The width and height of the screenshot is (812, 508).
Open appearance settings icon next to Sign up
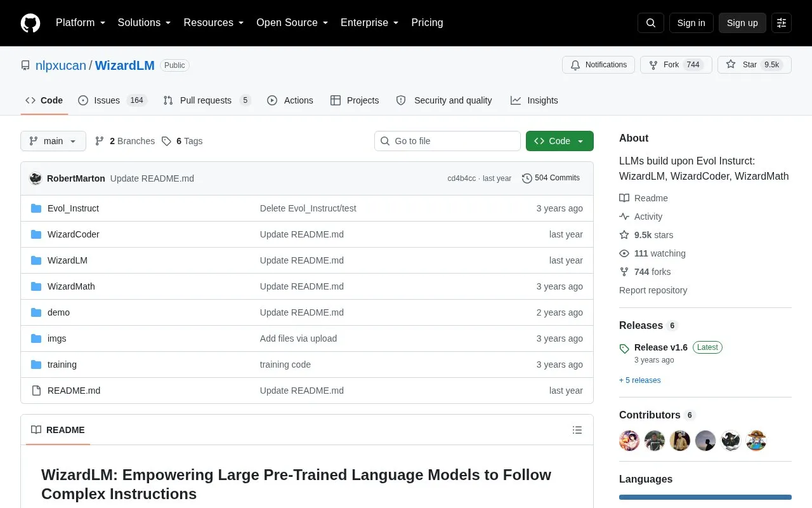click(782, 23)
